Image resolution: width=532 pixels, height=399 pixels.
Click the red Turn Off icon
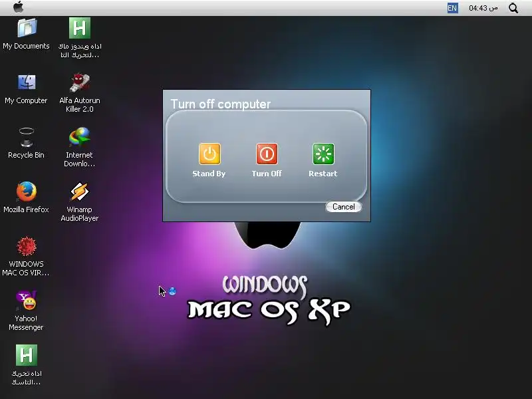267,154
